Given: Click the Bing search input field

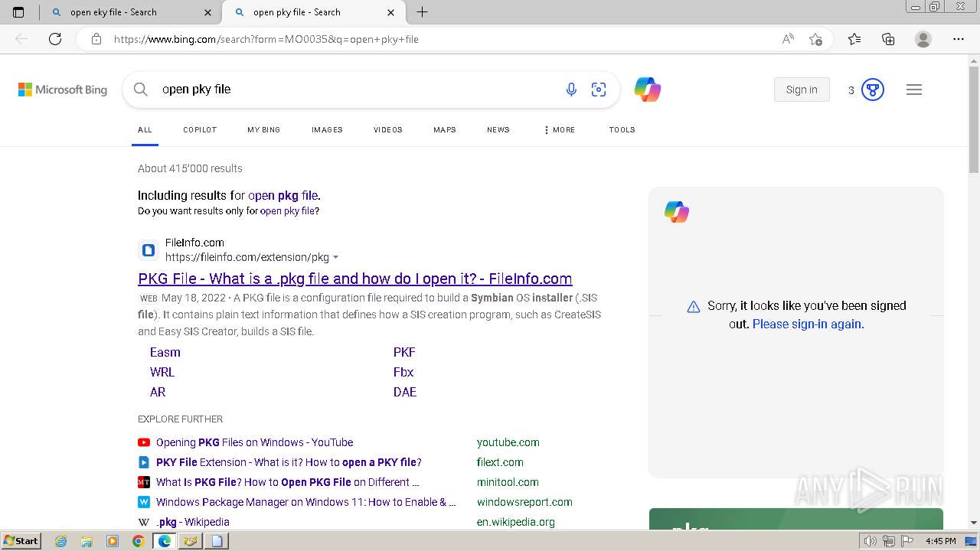Looking at the screenshot, I should pyautogui.click(x=352, y=90).
